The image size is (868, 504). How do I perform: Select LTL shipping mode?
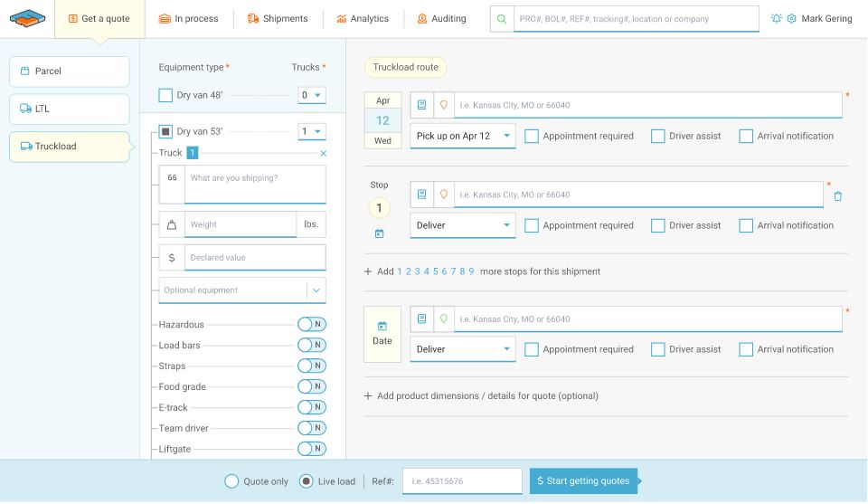click(x=70, y=109)
